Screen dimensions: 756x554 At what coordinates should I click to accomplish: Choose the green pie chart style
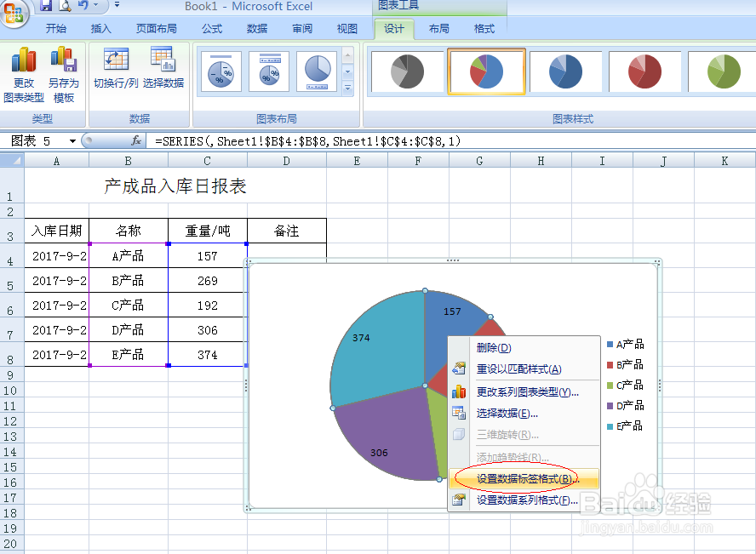point(723,71)
